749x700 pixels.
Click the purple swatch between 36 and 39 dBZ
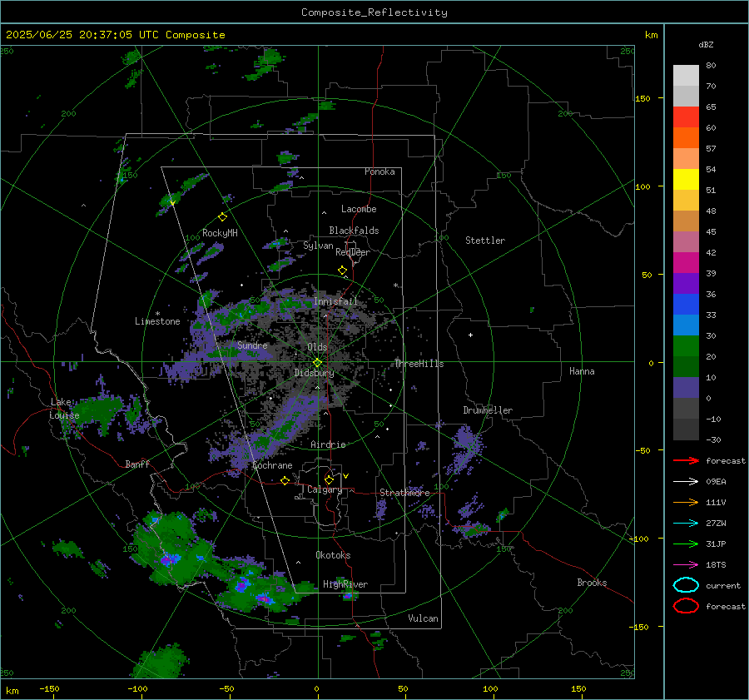(686, 283)
